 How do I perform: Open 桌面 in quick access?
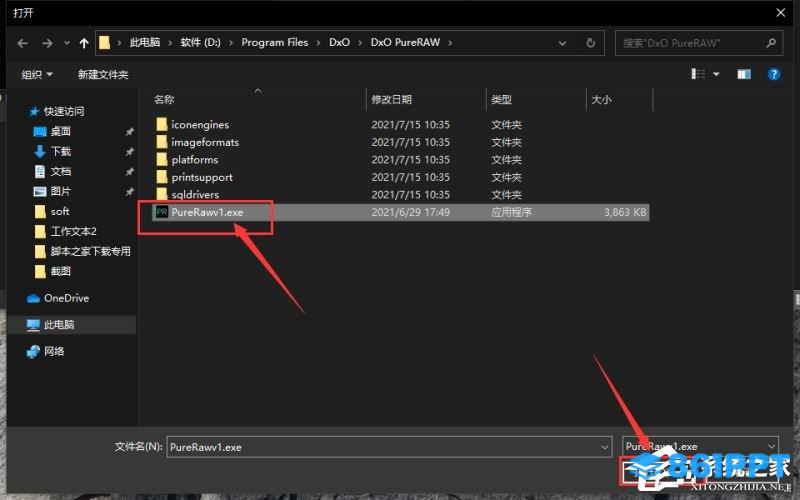[60, 131]
